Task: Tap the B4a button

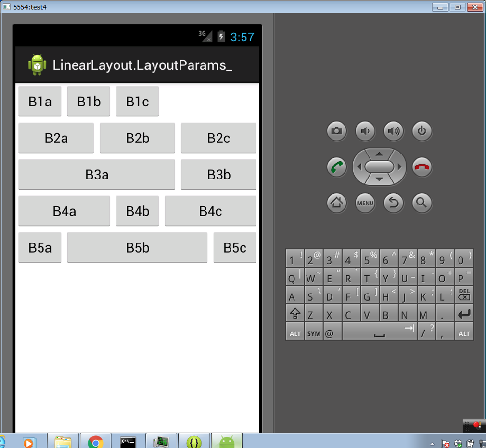Action: (x=64, y=211)
